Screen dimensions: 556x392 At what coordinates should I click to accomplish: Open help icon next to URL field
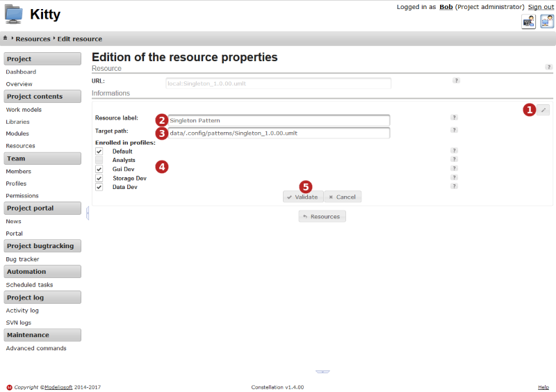[456, 81]
